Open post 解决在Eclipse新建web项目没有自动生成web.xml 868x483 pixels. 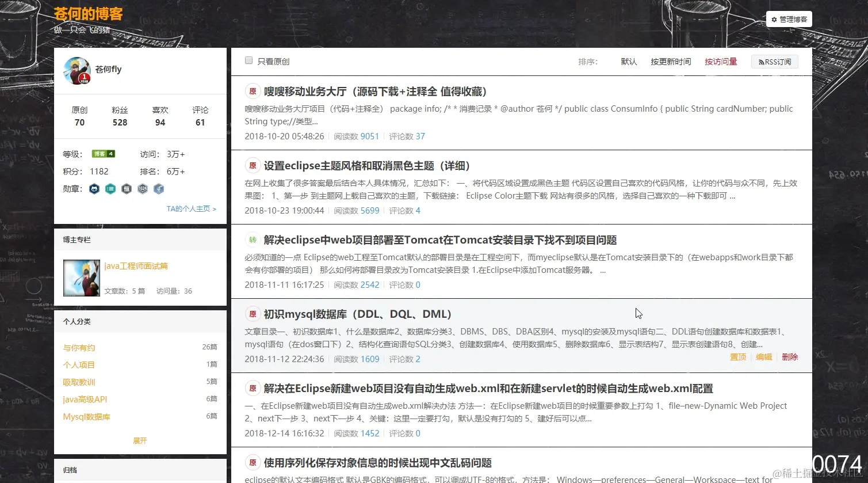point(488,389)
